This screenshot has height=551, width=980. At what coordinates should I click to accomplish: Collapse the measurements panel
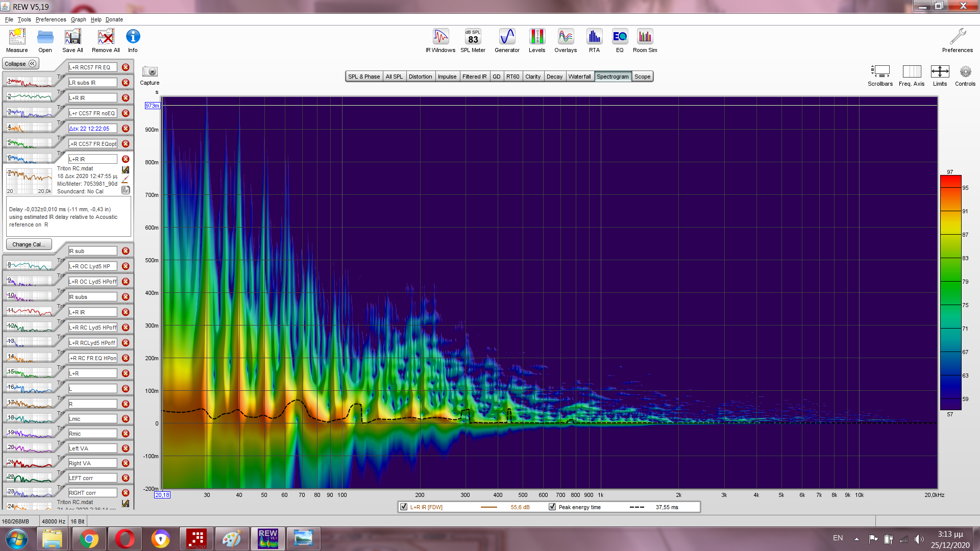tap(20, 64)
